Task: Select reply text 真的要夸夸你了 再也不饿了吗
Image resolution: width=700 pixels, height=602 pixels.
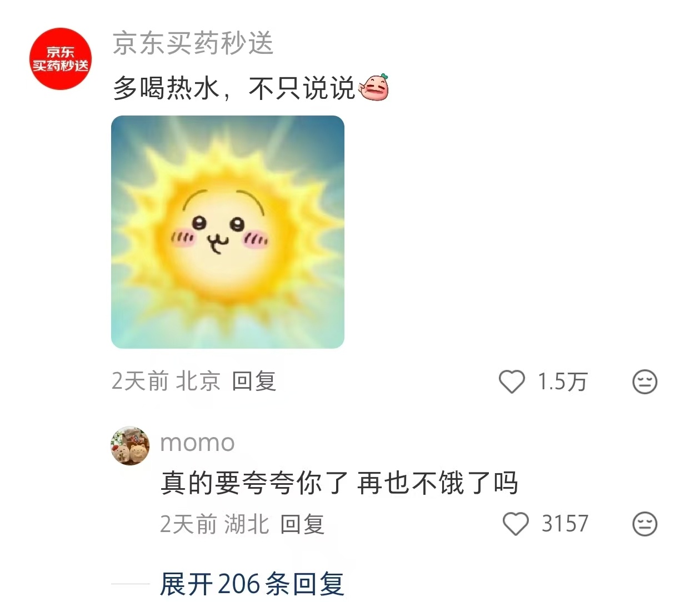Action: point(339,483)
